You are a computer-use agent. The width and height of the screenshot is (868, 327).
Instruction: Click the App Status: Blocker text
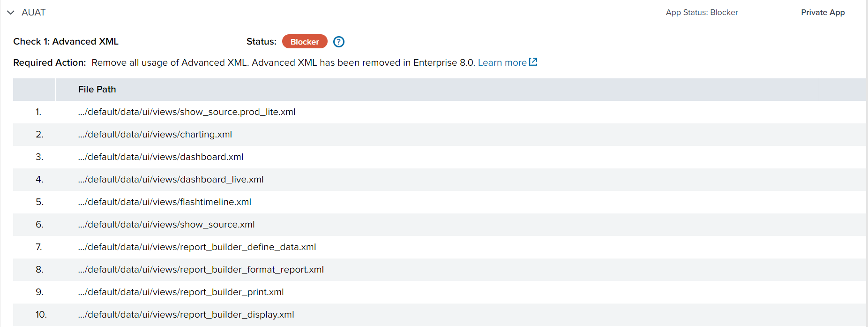pyautogui.click(x=702, y=13)
